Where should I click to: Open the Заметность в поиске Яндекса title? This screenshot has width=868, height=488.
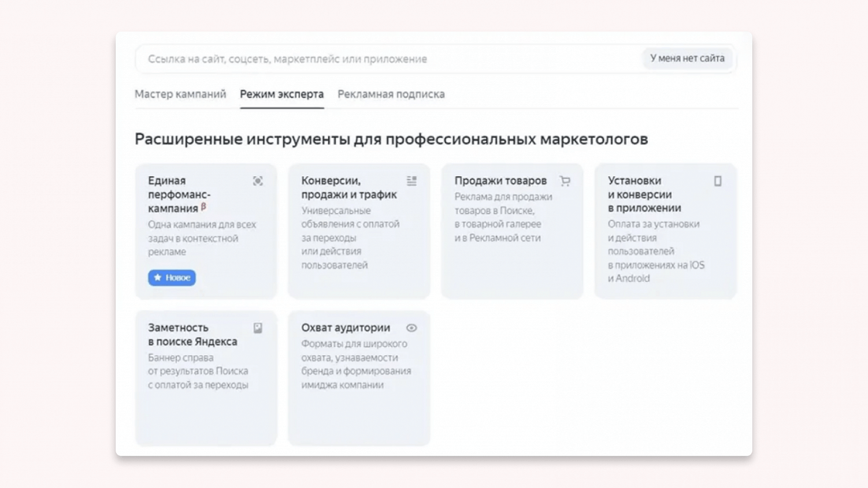point(192,334)
